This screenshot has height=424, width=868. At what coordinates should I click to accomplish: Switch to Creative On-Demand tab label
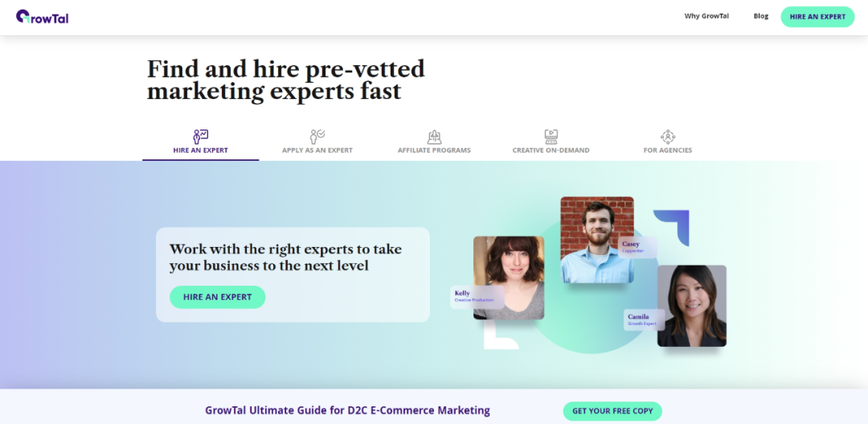(551, 150)
